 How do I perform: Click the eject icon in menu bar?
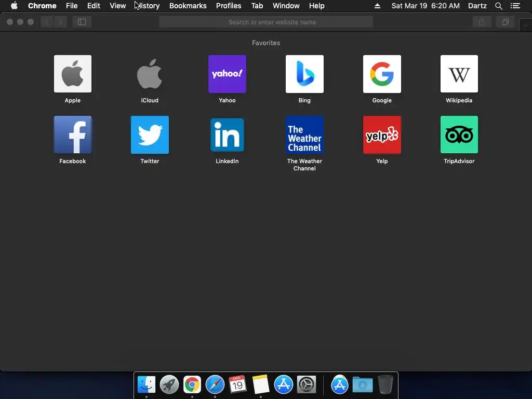[377, 6]
